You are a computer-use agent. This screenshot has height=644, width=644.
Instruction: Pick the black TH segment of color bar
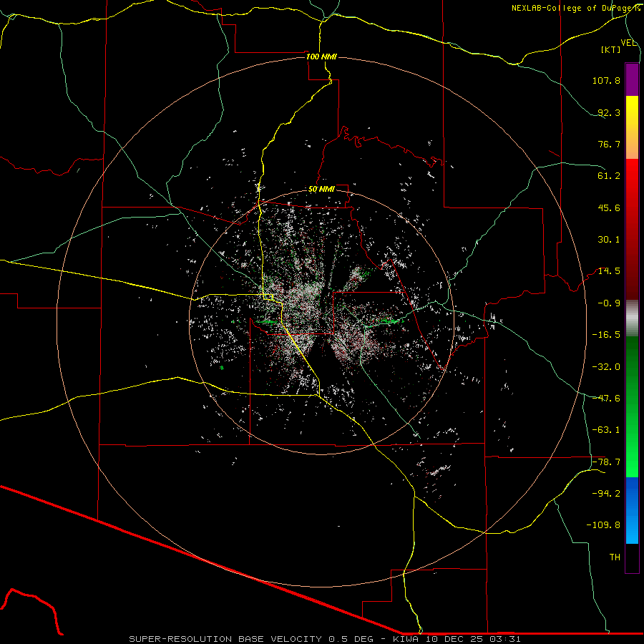[x=632, y=557]
